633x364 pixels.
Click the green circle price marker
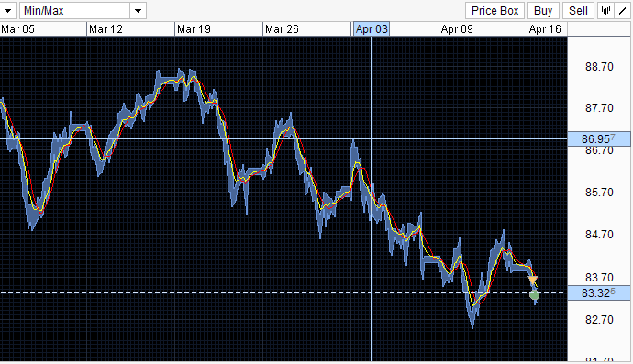(x=534, y=295)
